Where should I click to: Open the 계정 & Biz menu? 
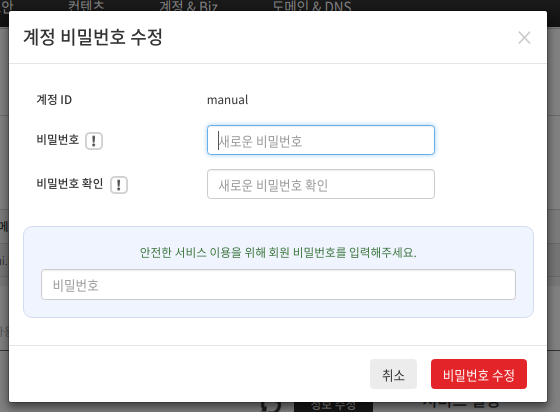(x=189, y=6)
